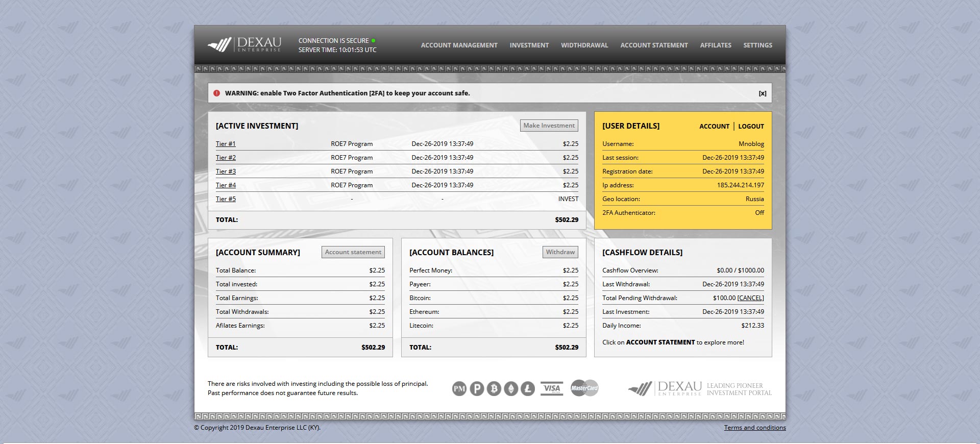Click the Bitcoin payment icon
The width and height of the screenshot is (980, 444).
(494, 389)
